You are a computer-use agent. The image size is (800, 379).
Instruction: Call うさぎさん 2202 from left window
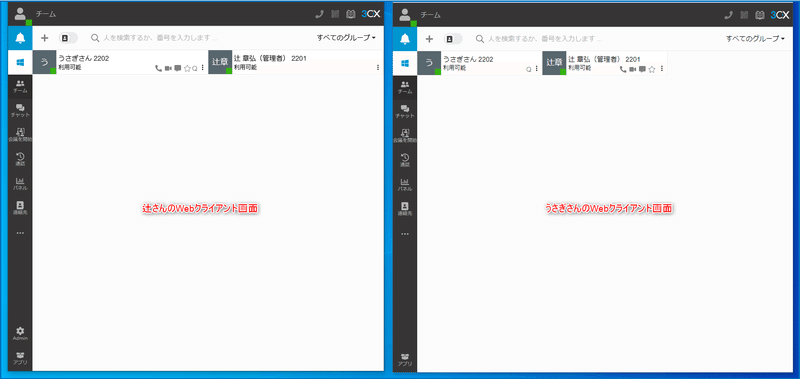pyautogui.click(x=158, y=68)
